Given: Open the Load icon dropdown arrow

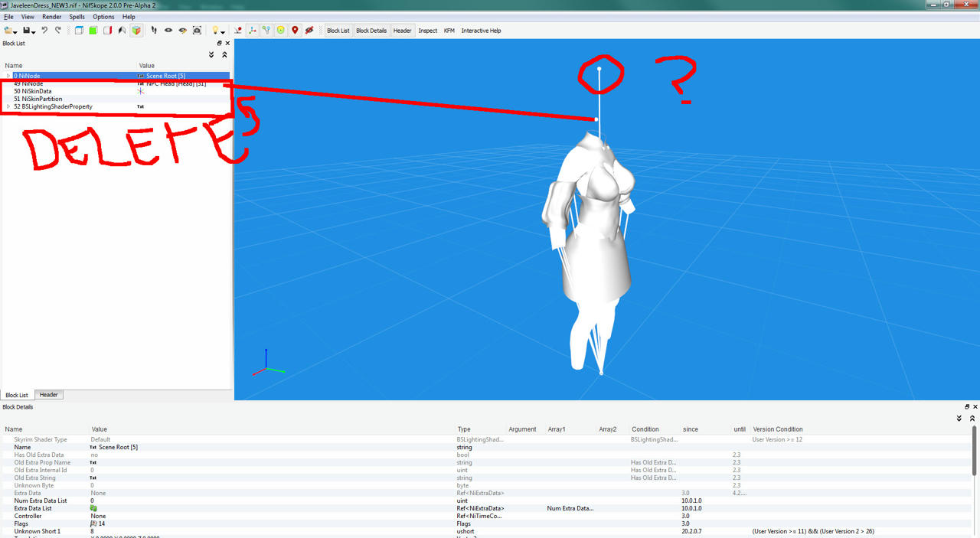Looking at the screenshot, I should click(16, 32).
